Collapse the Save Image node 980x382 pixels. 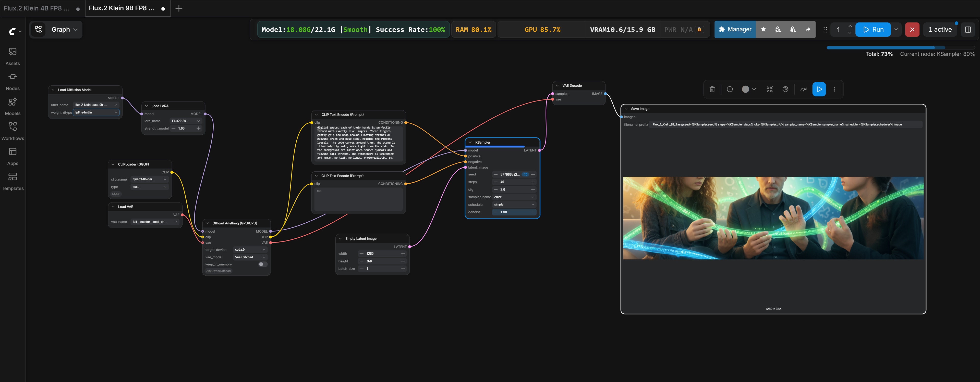coord(626,109)
